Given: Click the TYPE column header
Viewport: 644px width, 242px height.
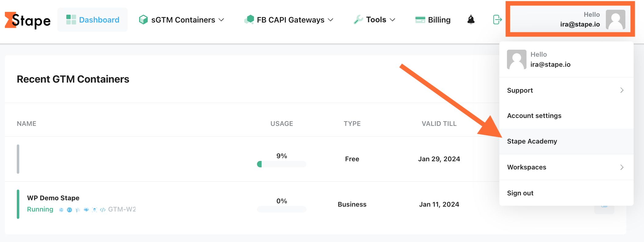Looking at the screenshot, I should coord(352,124).
